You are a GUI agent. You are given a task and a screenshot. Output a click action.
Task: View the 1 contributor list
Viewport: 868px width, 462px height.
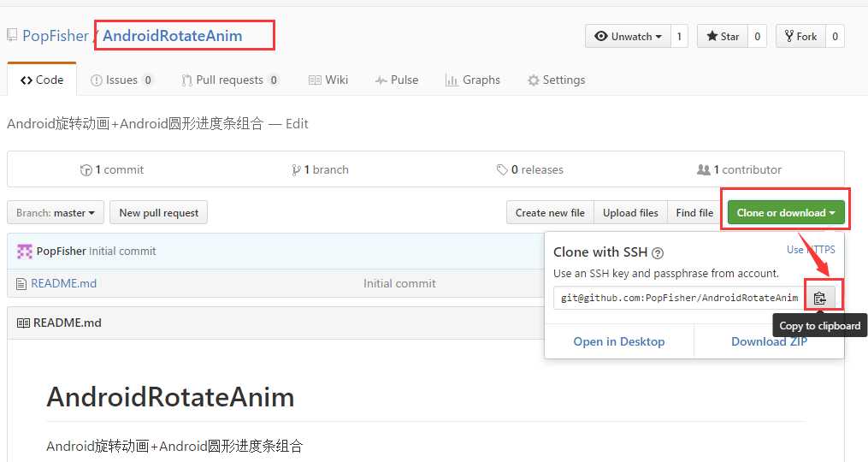coord(739,169)
